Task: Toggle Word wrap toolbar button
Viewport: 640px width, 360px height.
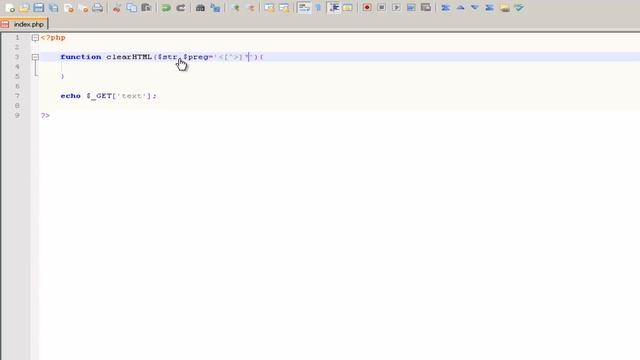Action: point(304,8)
